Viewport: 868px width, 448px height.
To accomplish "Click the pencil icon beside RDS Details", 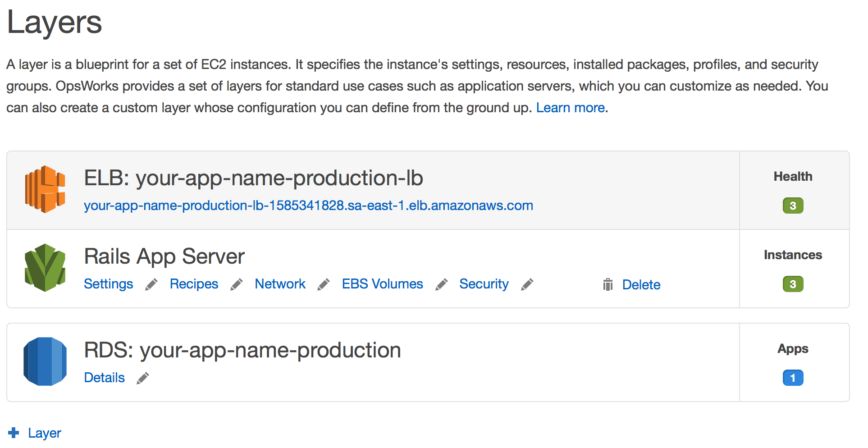I will pyautogui.click(x=143, y=378).
